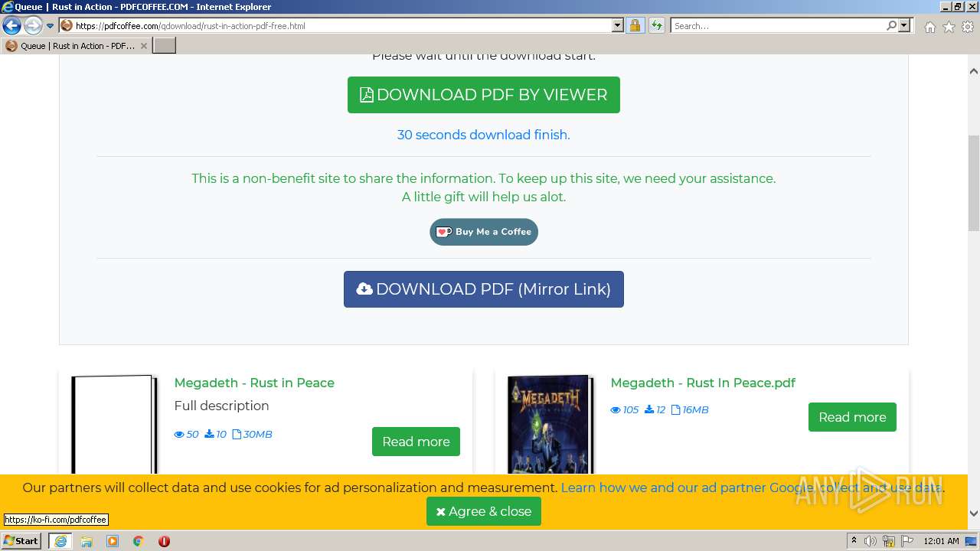
Task: Click the 30 seconds download finish link
Action: pyautogui.click(x=484, y=135)
